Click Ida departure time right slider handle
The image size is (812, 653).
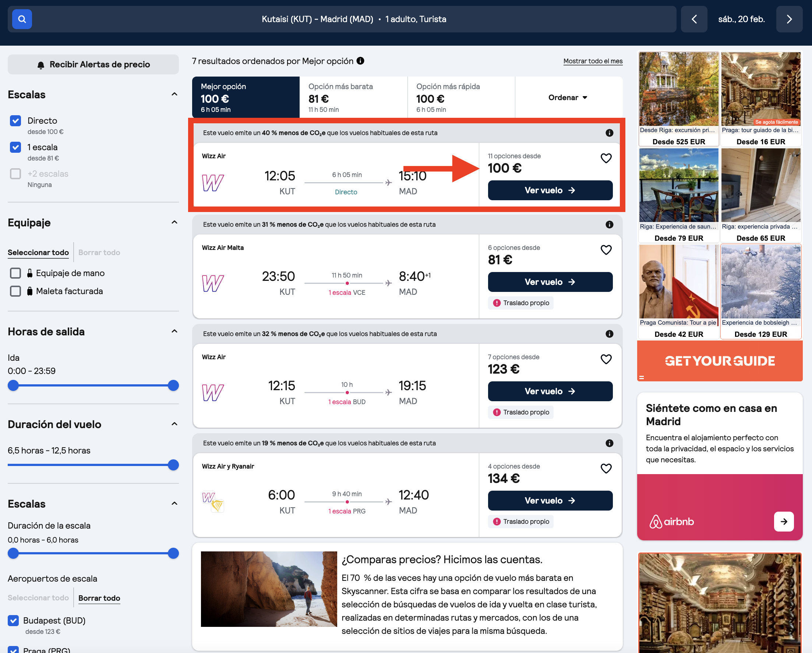click(173, 385)
